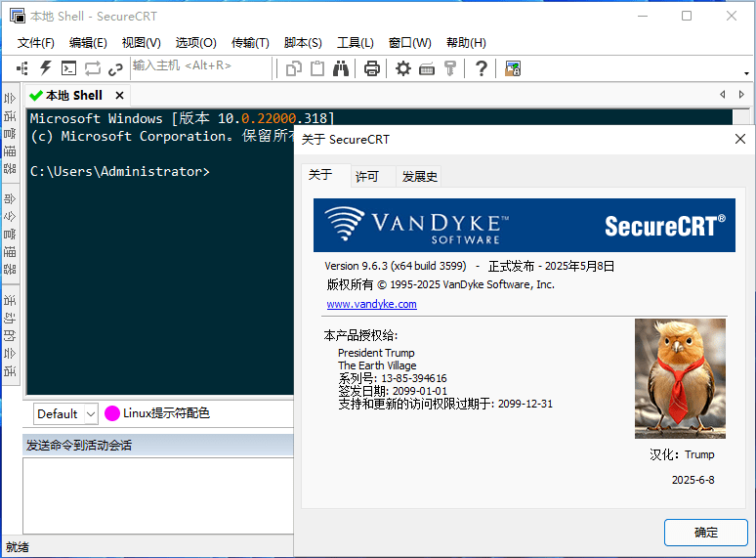Open the 文件(F) menu
Screen dimensions: 756x558
[x=36, y=43]
